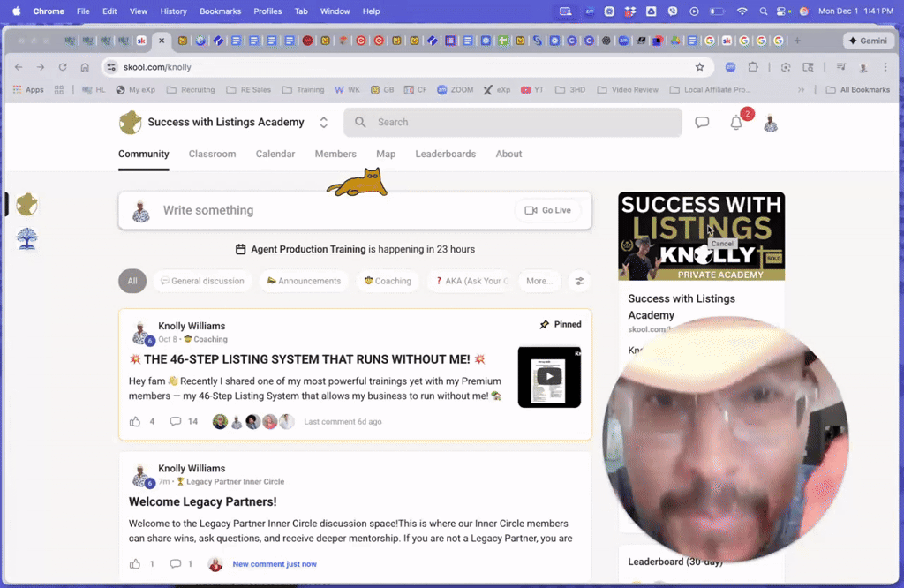The width and height of the screenshot is (904, 588).
Task: Filter posts by General discussion
Action: 202,281
